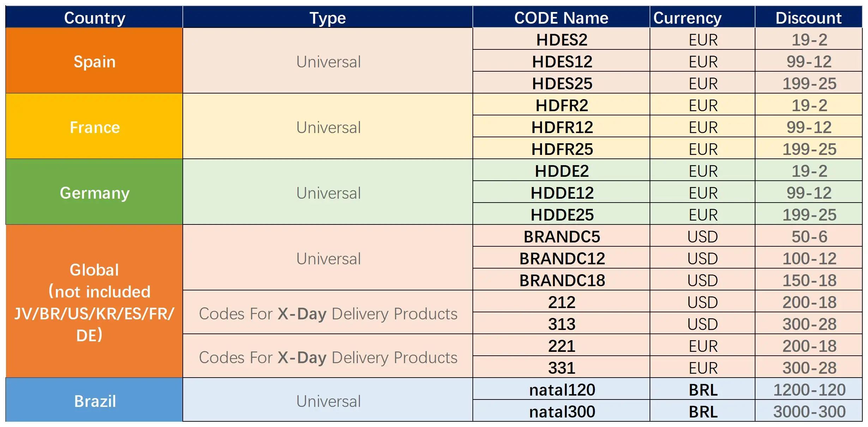Image resolution: width=868 pixels, height=427 pixels.
Task: Click BRL currency next to natal120
Action: pyautogui.click(x=703, y=390)
